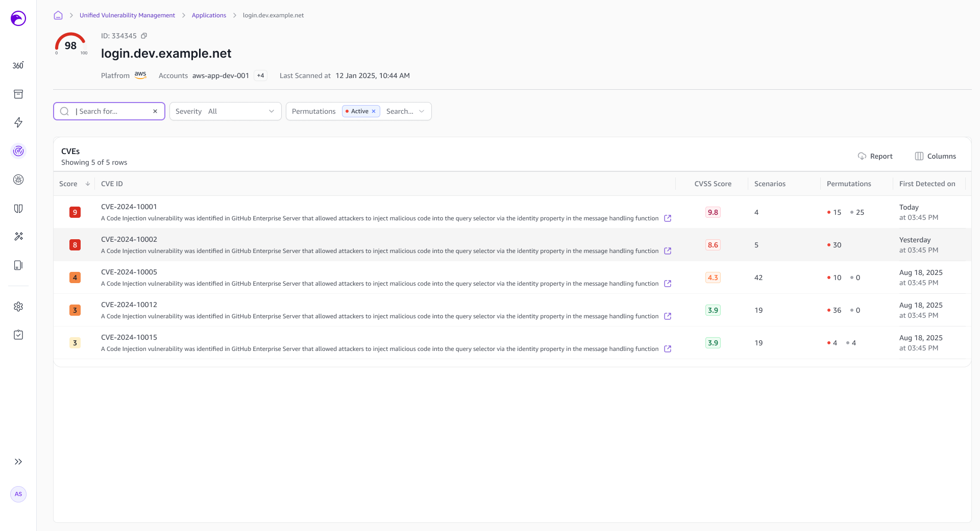Screen dimensions: 980x531
Task: Select CVE-2024-10015 row title
Action: 129,337
